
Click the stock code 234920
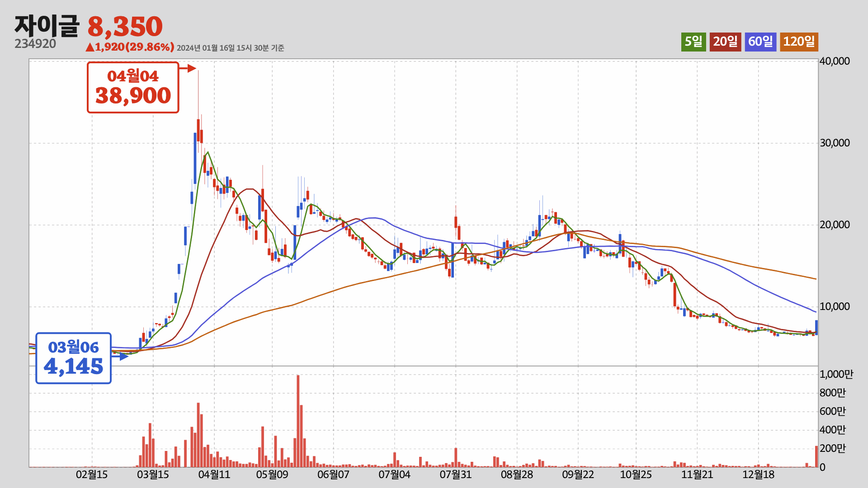pyautogui.click(x=35, y=44)
